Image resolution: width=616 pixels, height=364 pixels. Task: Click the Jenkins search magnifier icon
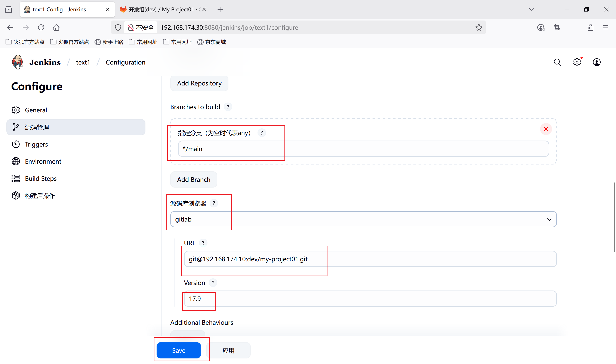click(557, 62)
